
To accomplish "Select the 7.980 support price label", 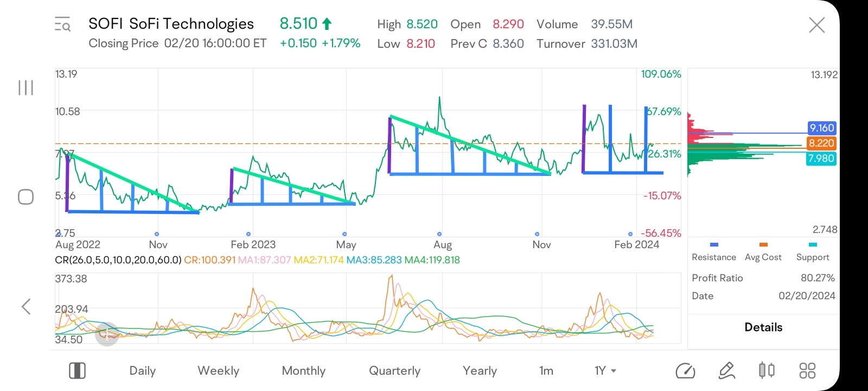I will pos(822,159).
